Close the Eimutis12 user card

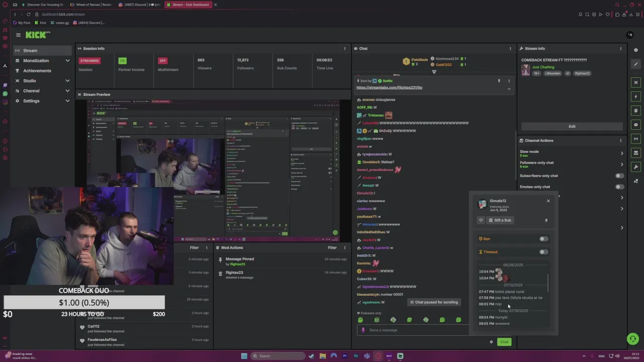(548, 201)
